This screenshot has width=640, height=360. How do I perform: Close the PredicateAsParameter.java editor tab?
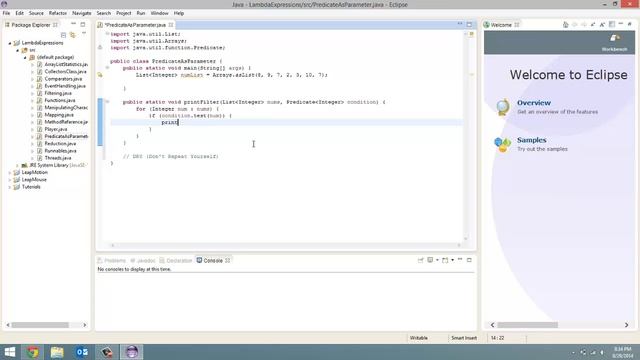coord(171,25)
